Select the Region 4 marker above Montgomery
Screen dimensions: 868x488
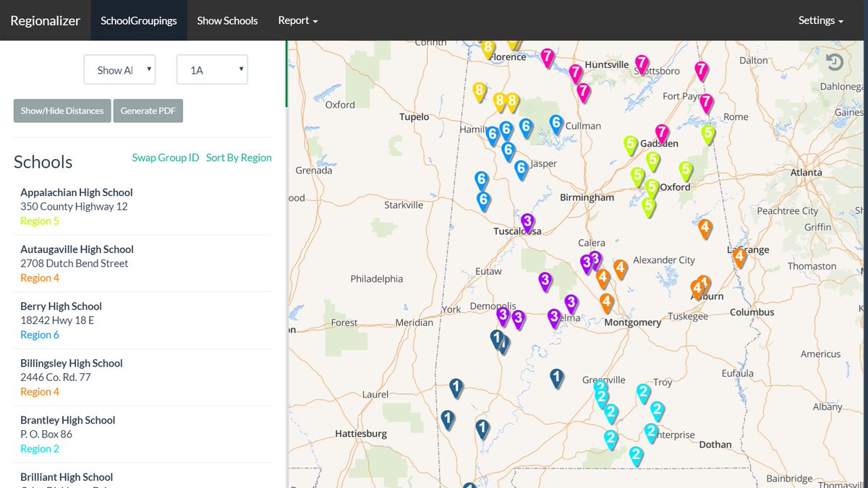click(607, 302)
